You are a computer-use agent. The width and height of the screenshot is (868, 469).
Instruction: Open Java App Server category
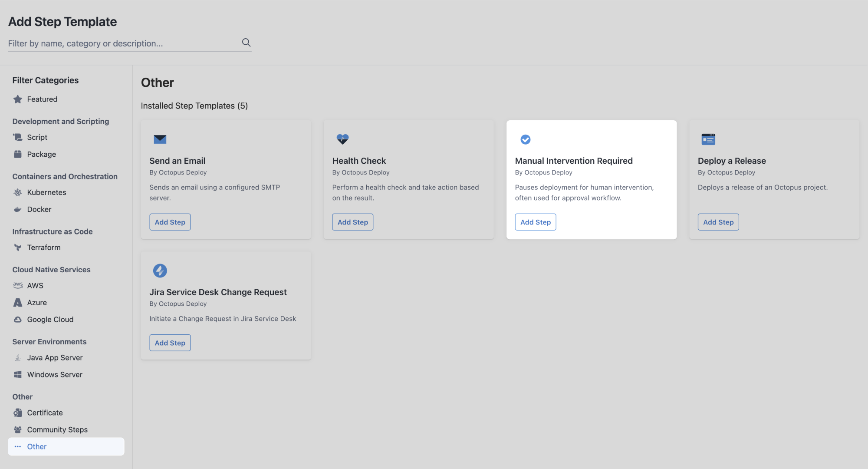pyautogui.click(x=66, y=358)
